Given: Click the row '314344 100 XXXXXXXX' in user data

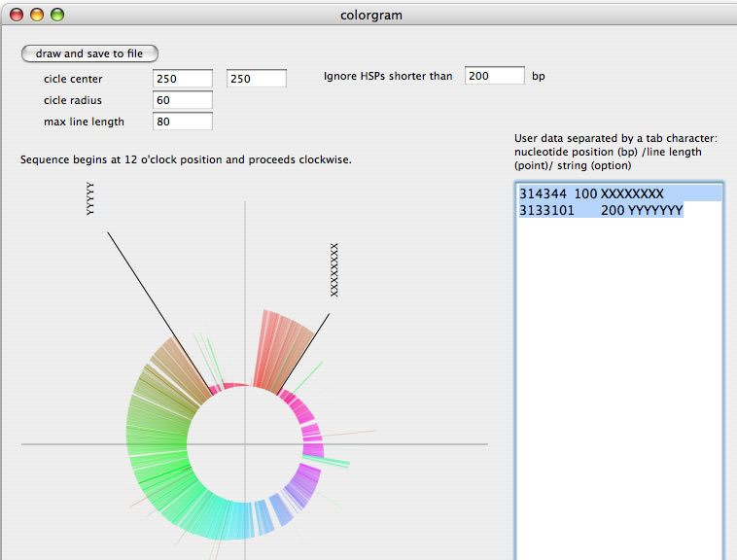Looking at the screenshot, I should [x=619, y=193].
